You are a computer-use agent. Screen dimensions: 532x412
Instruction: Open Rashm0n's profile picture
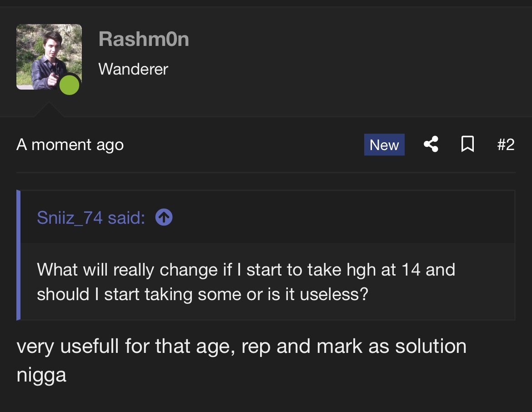[x=49, y=57]
